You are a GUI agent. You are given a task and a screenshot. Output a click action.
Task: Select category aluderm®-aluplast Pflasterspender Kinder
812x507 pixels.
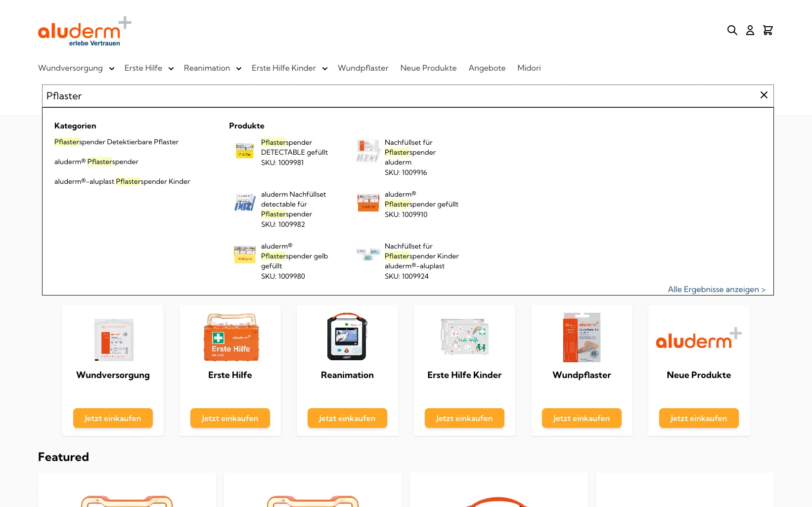click(122, 181)
